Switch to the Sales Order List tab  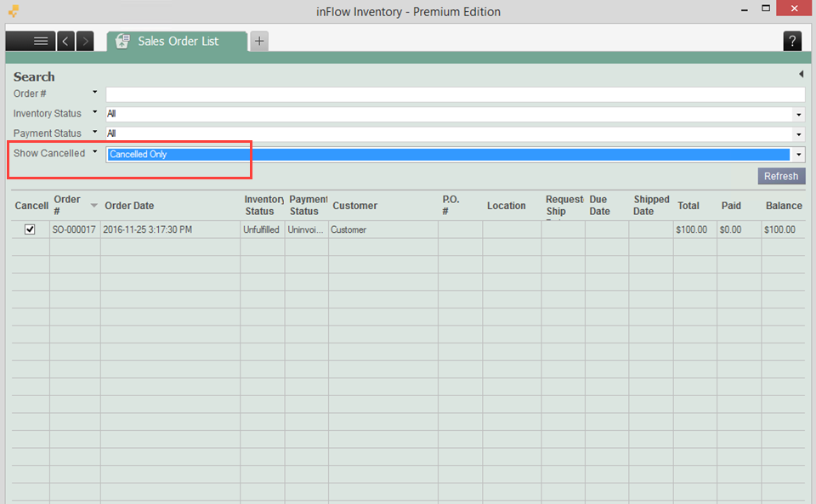[177, 41]
